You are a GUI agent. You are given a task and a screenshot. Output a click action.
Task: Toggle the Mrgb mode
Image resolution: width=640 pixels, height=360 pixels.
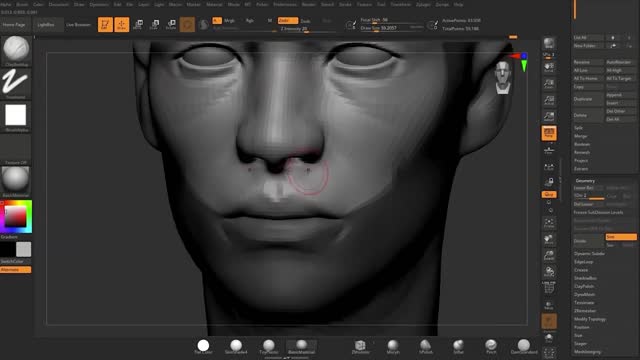point(229,20)
